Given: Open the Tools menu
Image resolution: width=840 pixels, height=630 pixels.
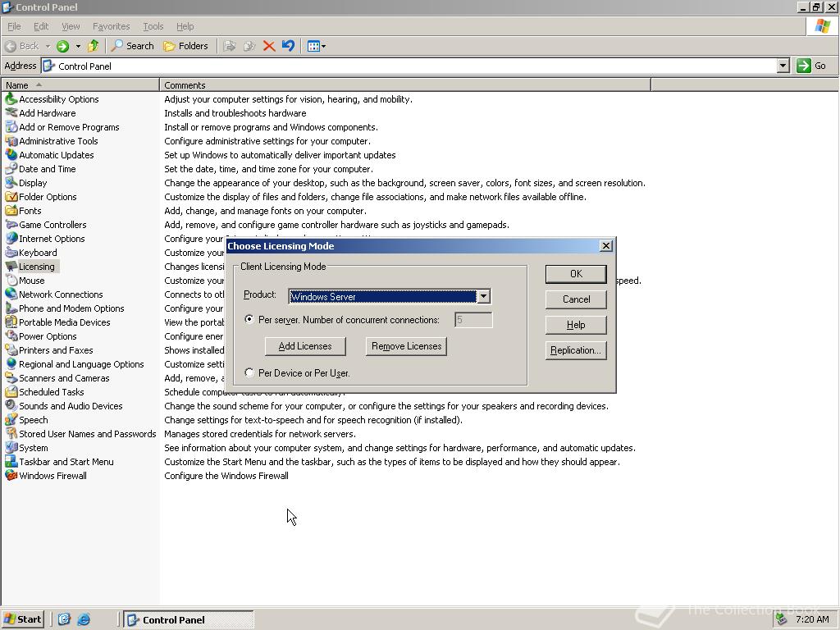Looking at the screenshot, I should (153, 26).
